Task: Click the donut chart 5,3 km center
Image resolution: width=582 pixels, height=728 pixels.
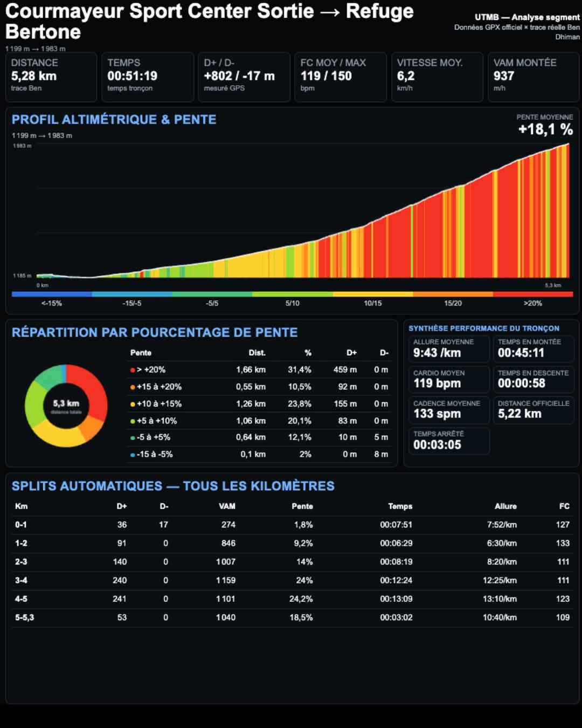Action: [x=66, y=406]
